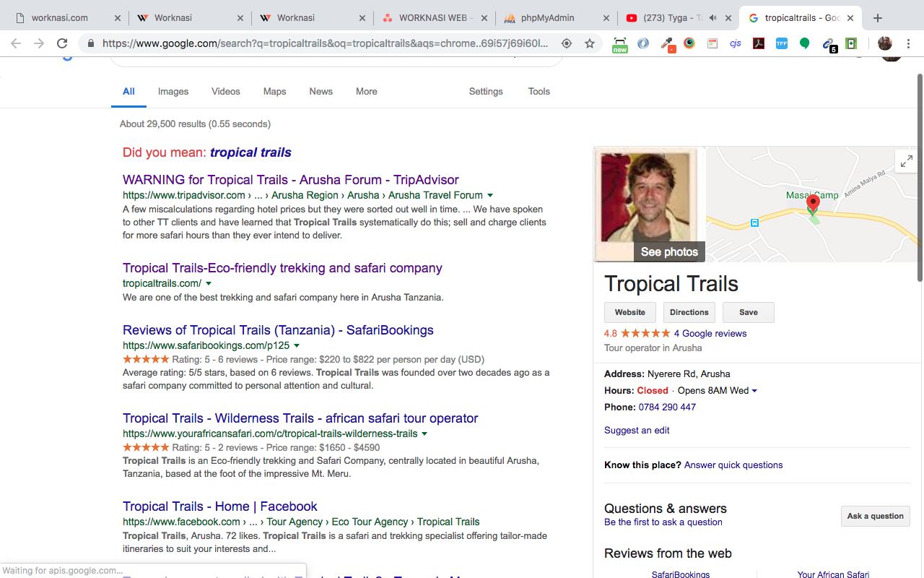Viewport: 924px width, 578px height.
Task: Open a new browser tab
Action: [878, 18]
